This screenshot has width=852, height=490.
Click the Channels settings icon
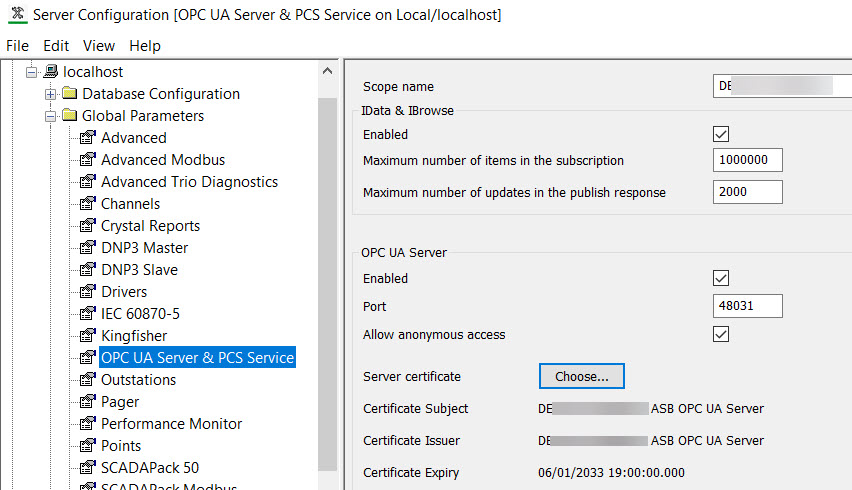point(87,203)
